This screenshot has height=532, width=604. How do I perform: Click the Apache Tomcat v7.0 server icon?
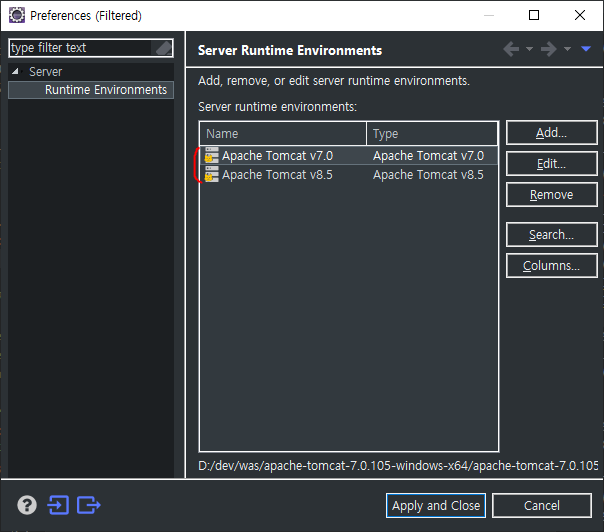pyautogui.click(x=211, y=155)
